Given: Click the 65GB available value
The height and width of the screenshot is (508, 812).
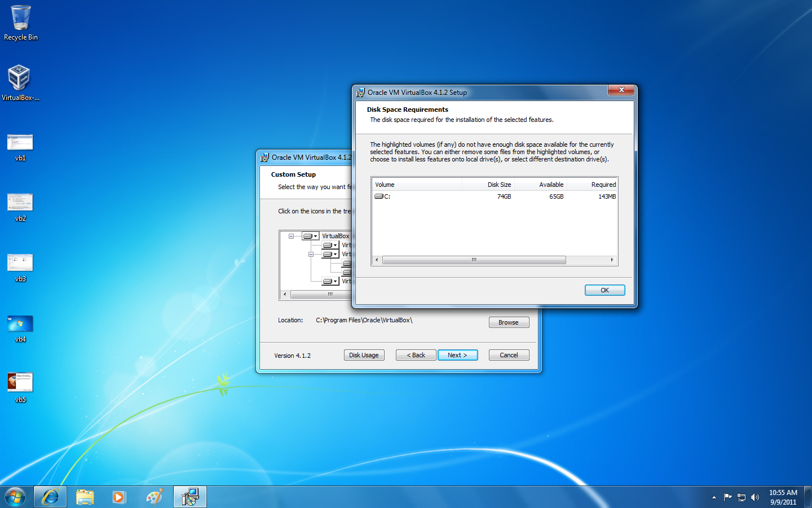Looking at the screenshot, I should coord(557,196).
